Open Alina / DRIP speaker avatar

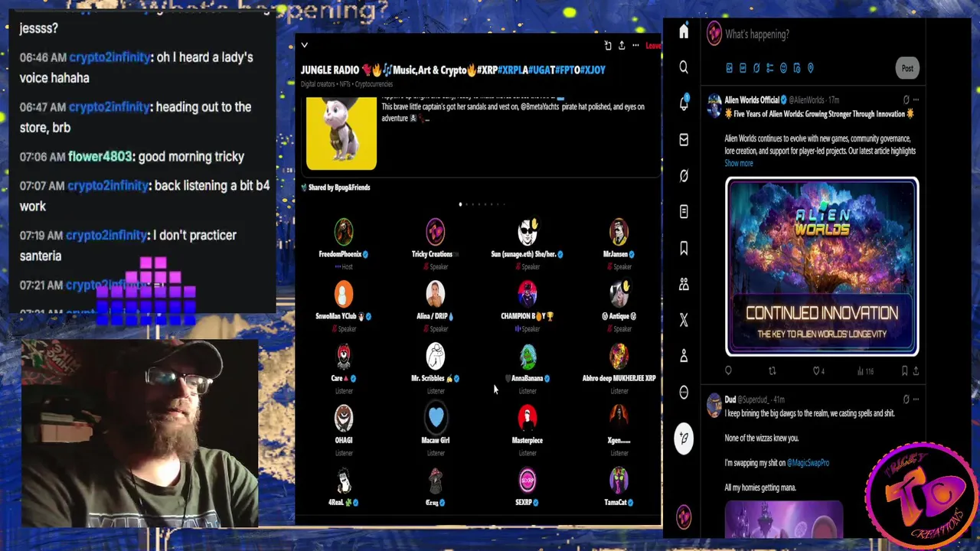[x=436, y=294]
